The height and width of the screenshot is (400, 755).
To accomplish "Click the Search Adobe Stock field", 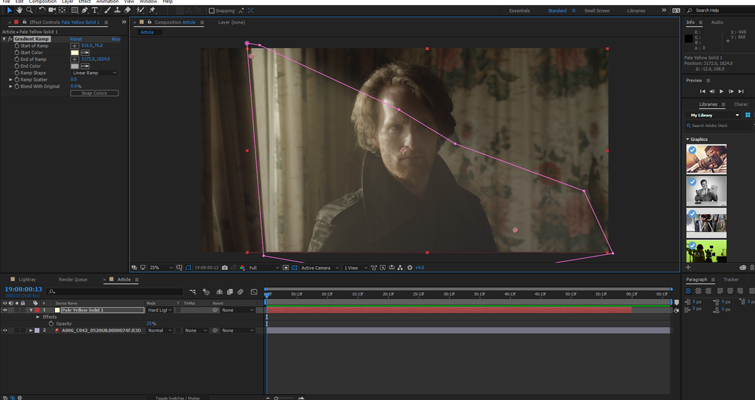I will point(717,126).
